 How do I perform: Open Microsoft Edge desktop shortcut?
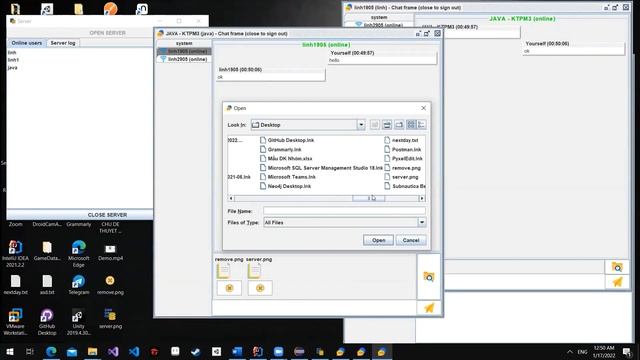tap(78, 254)
